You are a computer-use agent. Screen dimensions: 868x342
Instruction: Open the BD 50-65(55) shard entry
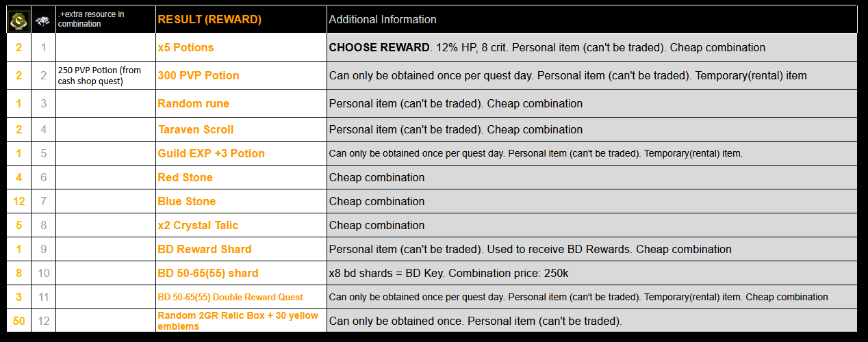point(208,274)
